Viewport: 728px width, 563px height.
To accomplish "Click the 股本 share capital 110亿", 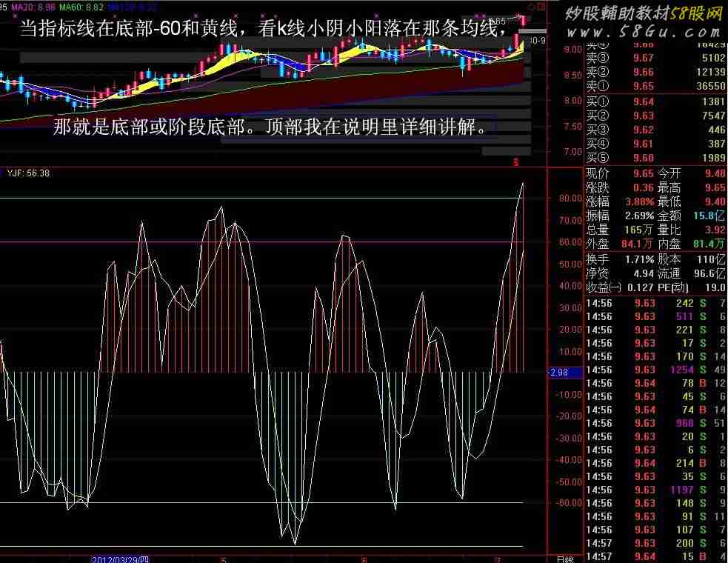I will pos(711,259).
